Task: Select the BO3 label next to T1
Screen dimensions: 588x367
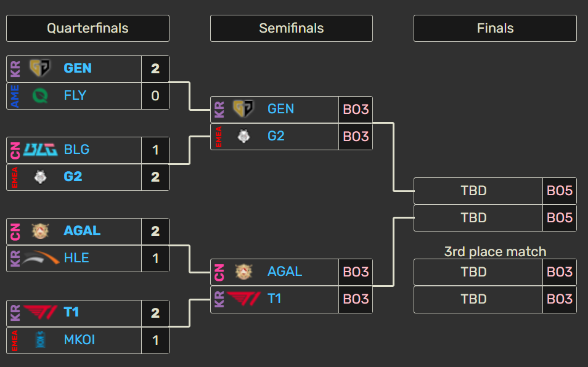Action: point(356,300)
